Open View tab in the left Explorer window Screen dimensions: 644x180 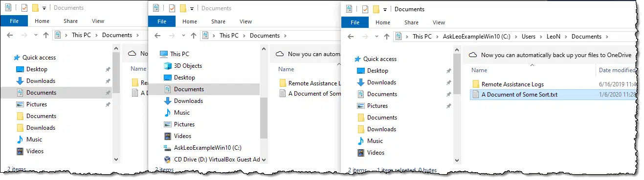98,21
